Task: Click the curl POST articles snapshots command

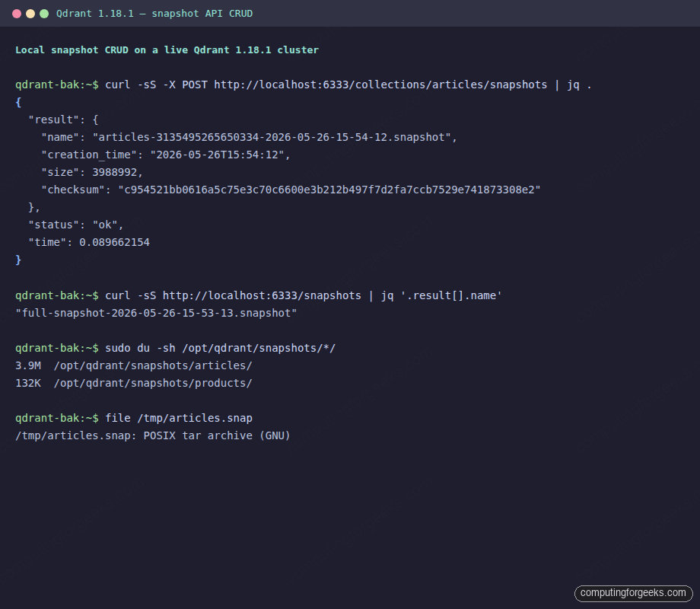Action: coord(348,85)
